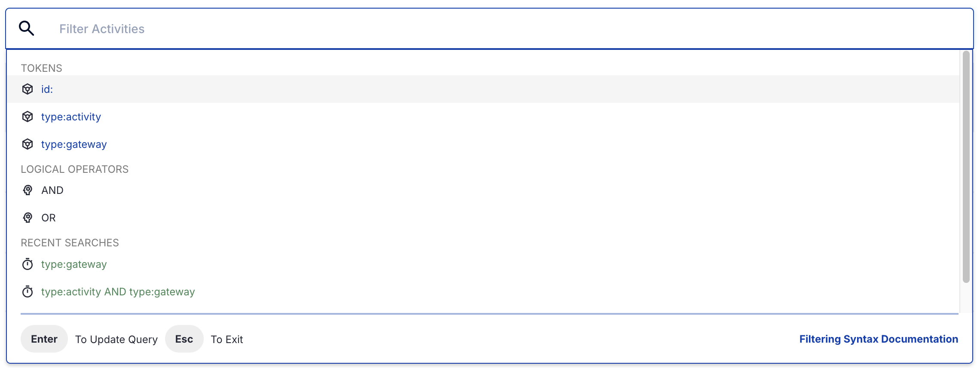This screenshot has height=368, width=980.
Task: Reuse recent search type:gateway
Action: [x=483, y=264]
